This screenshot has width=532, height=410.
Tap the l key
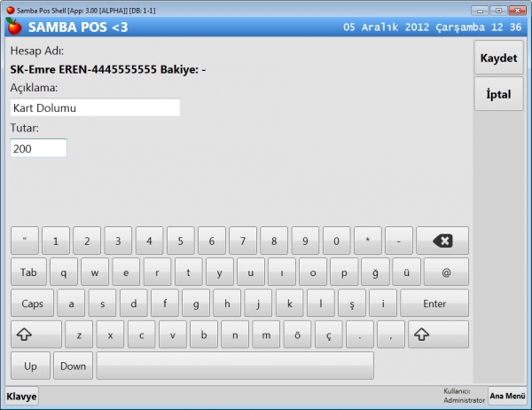pyautogui.click(x=321, y=304)
